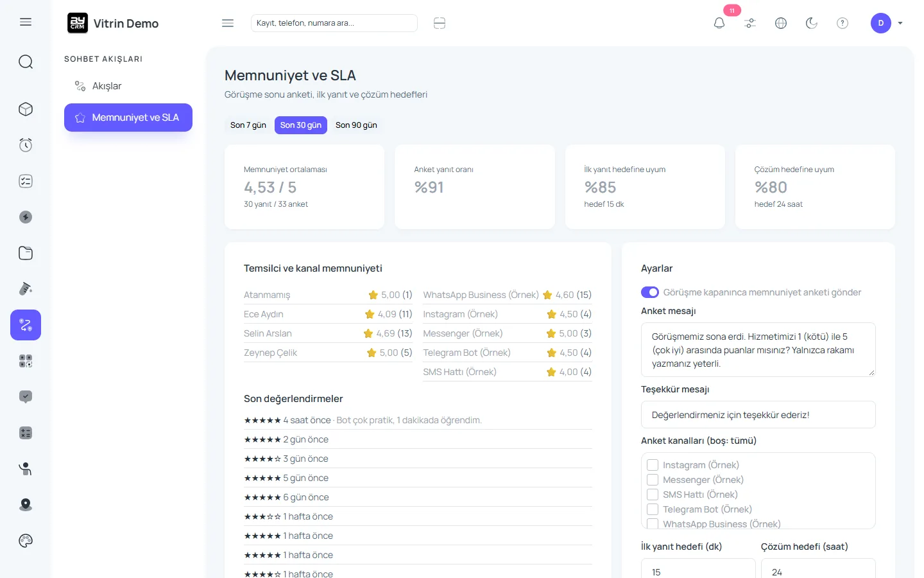Open the chat checkmark icon in the sidebar
924x578 pixels.
point(26,397)
